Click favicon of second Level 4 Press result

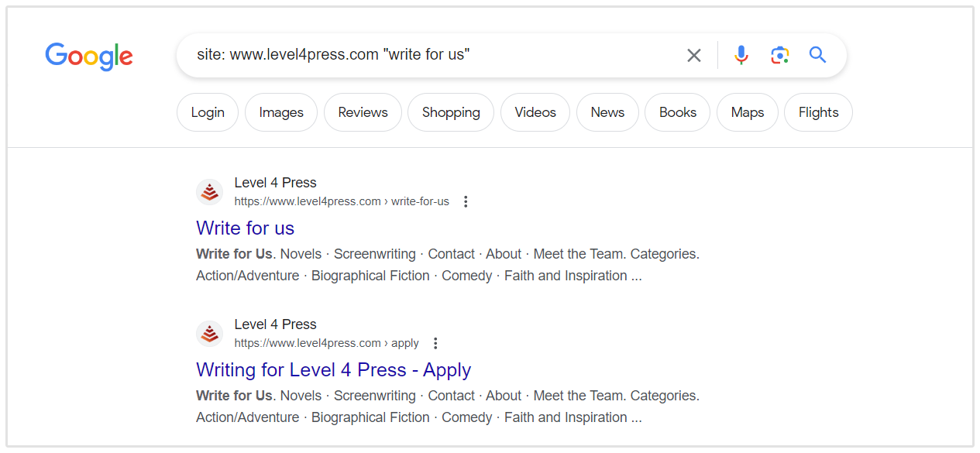(x=209, y=334)
